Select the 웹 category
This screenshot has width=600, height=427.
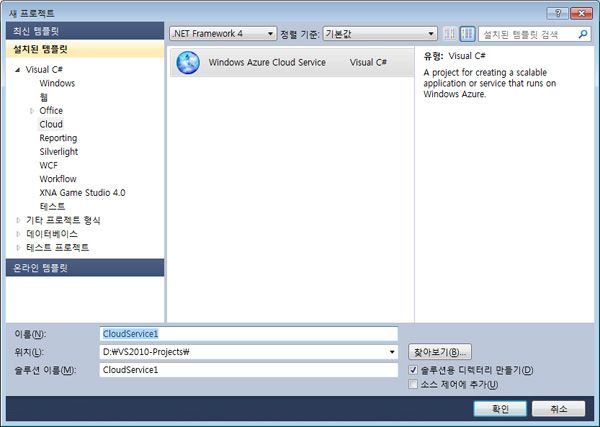pyautogui.click(x=44, y=97)
